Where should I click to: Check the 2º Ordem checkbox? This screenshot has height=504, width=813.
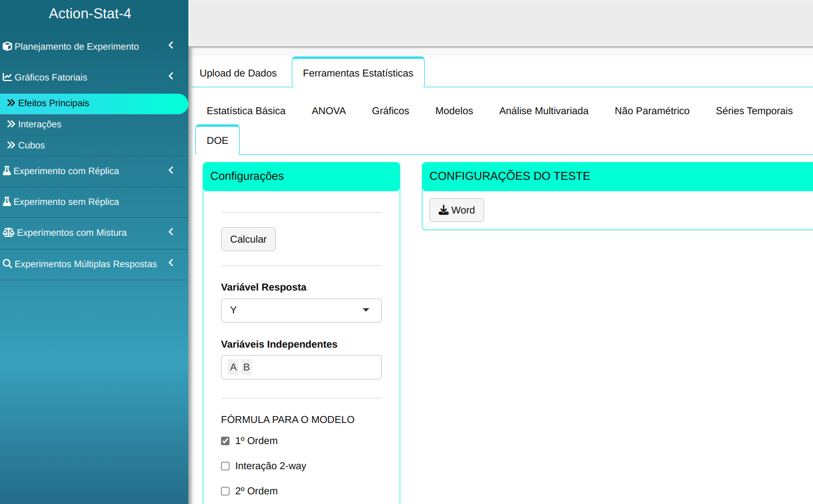226,491
